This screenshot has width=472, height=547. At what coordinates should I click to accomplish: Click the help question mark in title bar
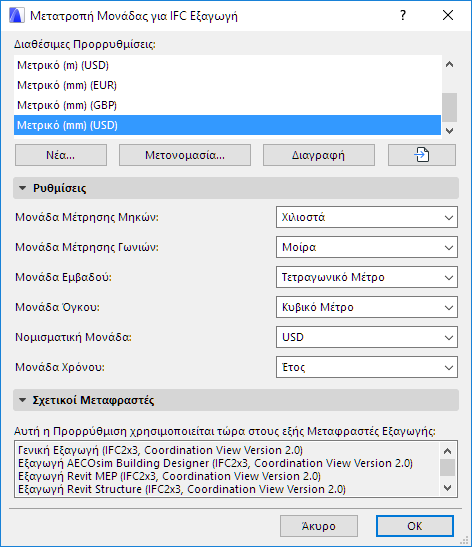click(x=403, y=15)
